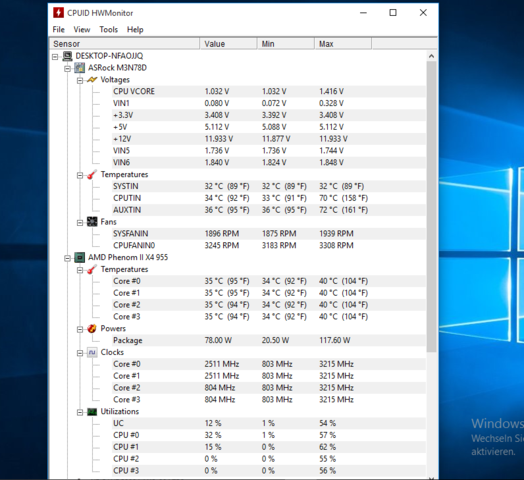
Task: Collapse the Clocks group
Action: [80, 353]
